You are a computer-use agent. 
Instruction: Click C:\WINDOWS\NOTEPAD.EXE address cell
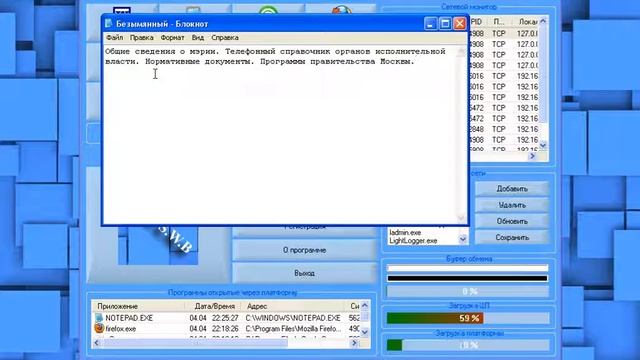(x=293, y=318)
